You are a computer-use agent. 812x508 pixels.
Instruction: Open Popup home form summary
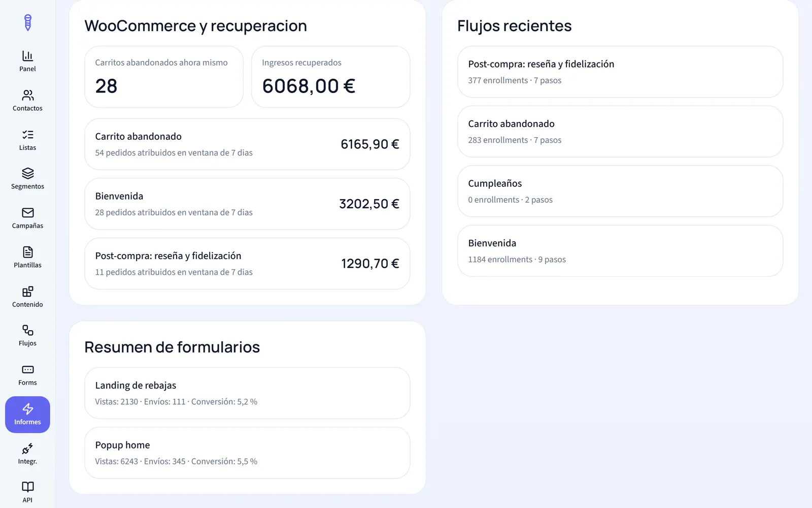247,453
